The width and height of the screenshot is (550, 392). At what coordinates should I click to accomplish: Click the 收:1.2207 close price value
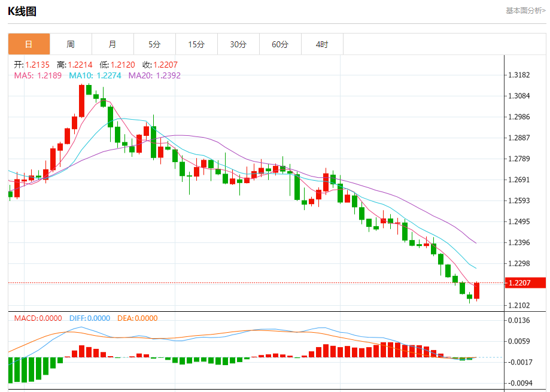click(160, 65)
